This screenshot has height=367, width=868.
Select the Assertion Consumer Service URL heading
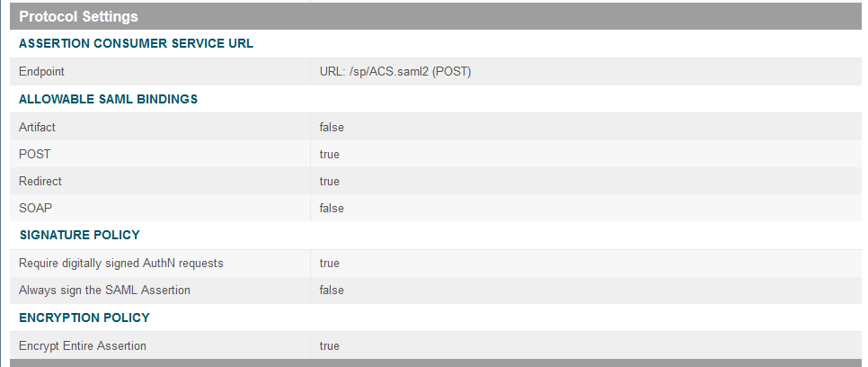[x=137, y=44]
